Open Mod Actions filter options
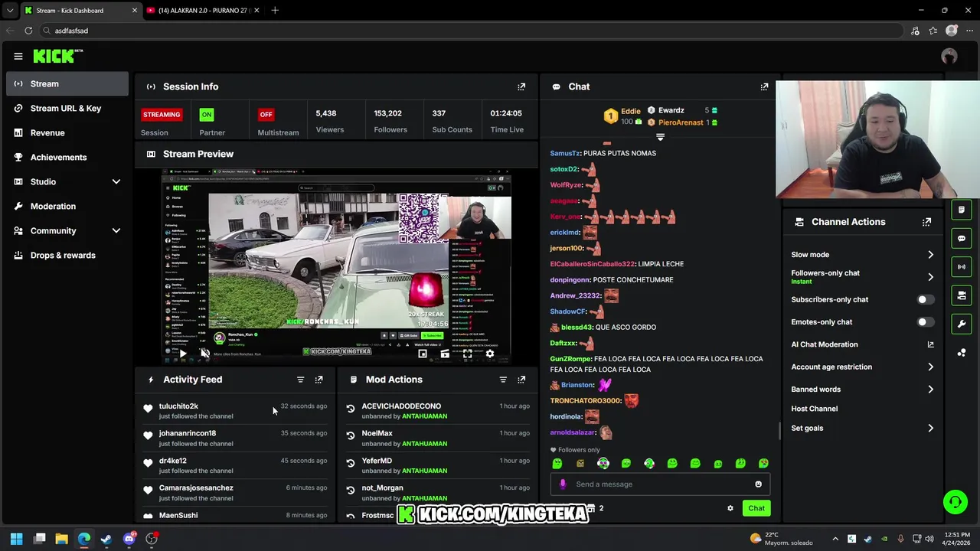Viewport: 980px width, 551px height. (503, 380)
